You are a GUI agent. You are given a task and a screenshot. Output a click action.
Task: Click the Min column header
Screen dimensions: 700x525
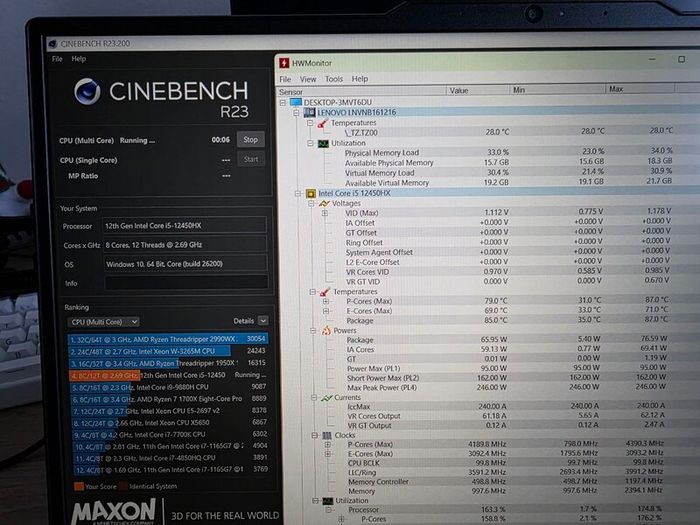pyautogui.click(x=557, y=90)
